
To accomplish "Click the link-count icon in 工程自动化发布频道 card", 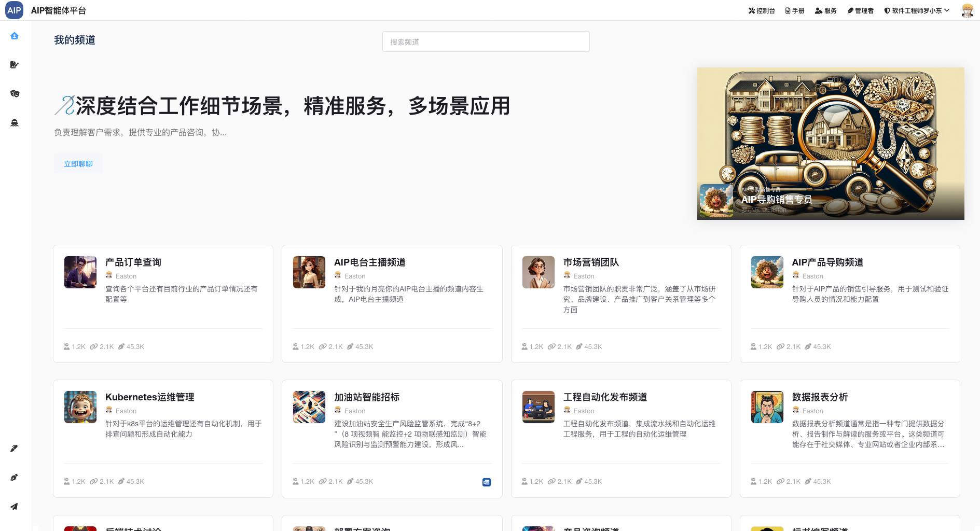I will coord(551,481).
